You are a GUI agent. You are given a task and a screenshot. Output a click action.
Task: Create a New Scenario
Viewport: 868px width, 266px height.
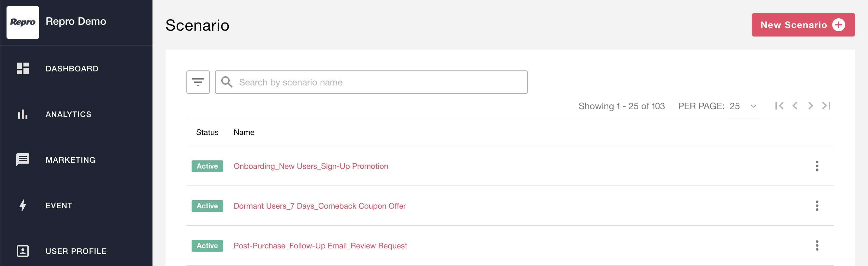pos(803,24)
